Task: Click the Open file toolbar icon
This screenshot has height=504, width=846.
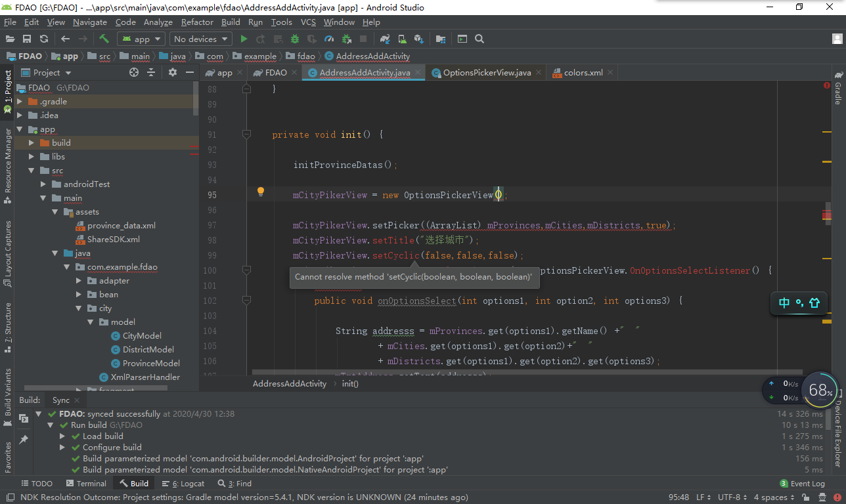Action: 11,39
